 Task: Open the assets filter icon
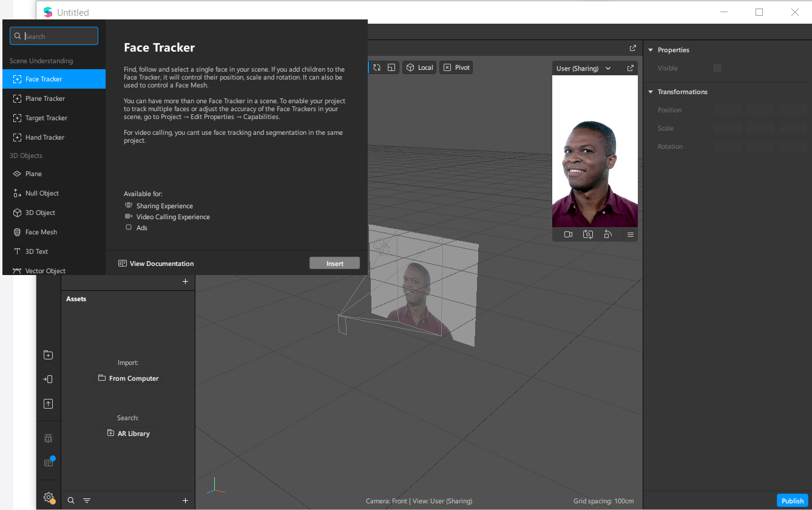click(87, 500)
